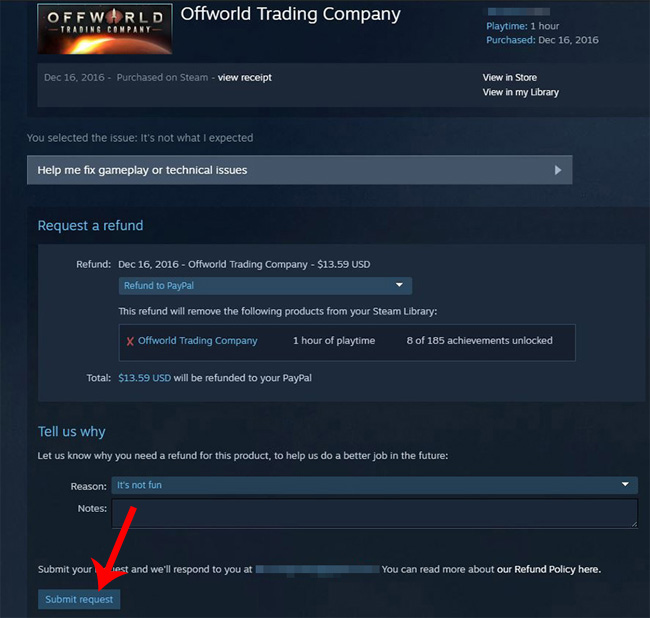
Task: Click the blurred username above Playtime
Action: [x=519, y=12]
